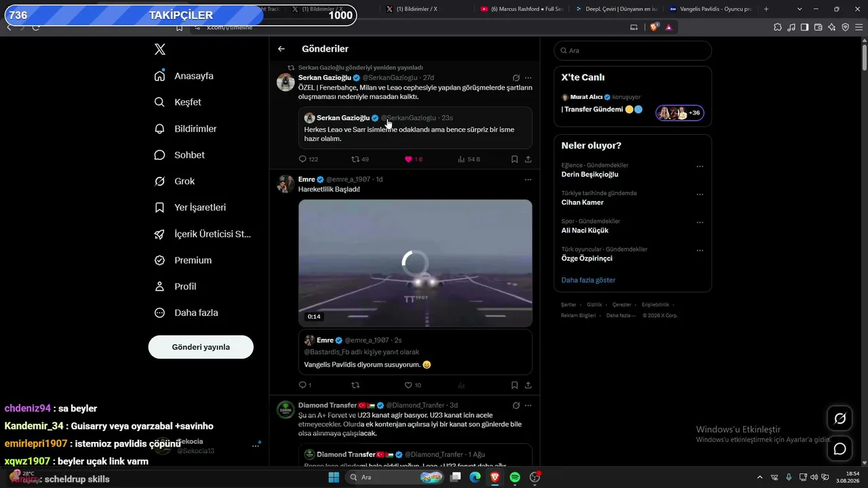Open options for Ali Naci Küçük trend
This screenshot has height=488, width=868.
700,222
